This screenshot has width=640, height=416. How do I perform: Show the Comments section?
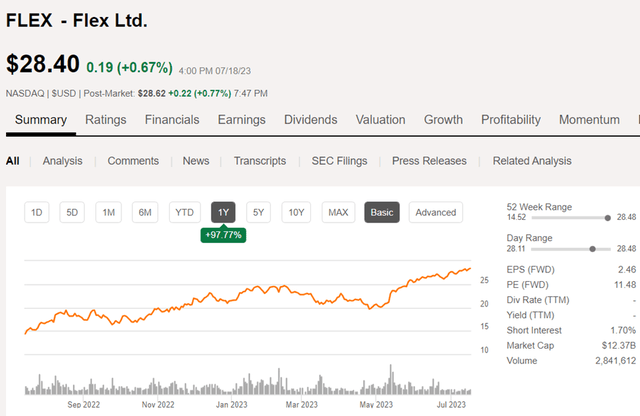tap(133, 161)
